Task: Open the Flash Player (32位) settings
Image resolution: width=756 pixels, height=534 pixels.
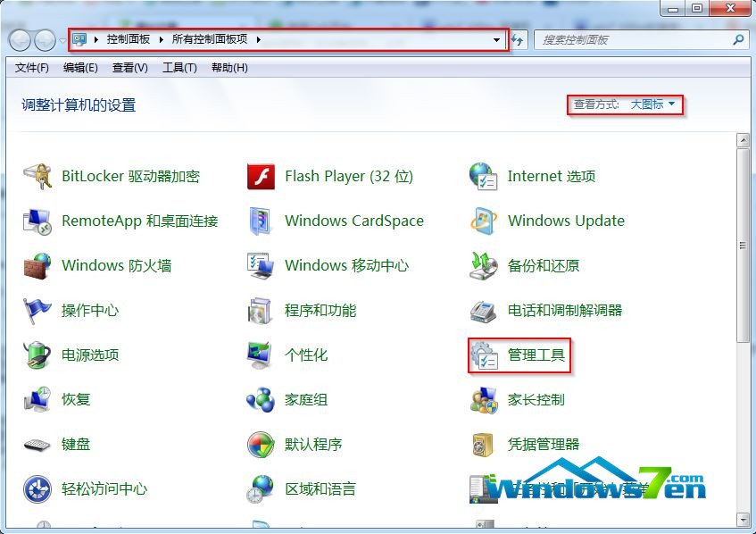Action: 346,176
